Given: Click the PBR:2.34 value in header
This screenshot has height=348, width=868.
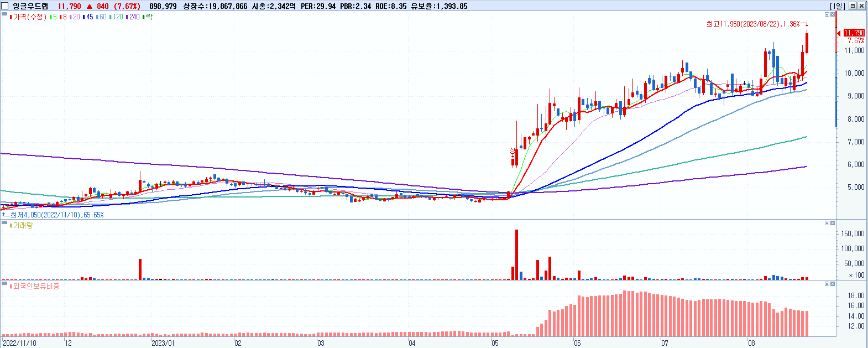Looking at the screenshot, I should click(x=355, y=6).
